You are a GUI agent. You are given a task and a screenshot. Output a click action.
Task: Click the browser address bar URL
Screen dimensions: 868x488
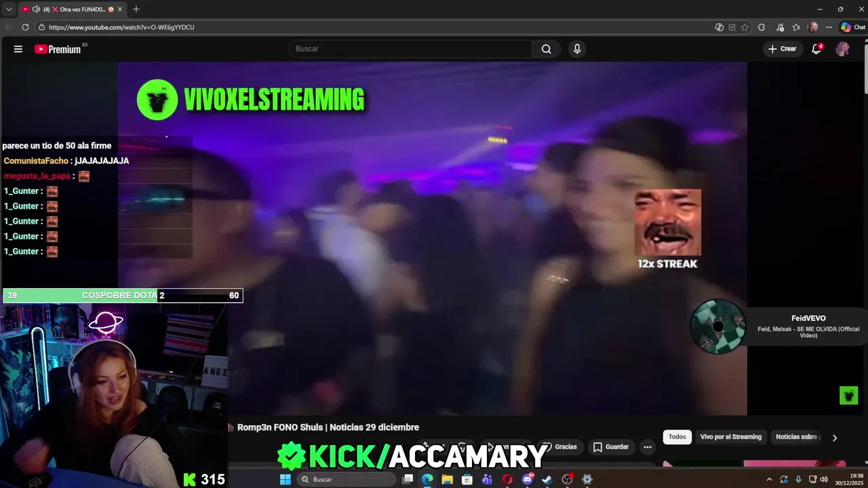[121, 27]
